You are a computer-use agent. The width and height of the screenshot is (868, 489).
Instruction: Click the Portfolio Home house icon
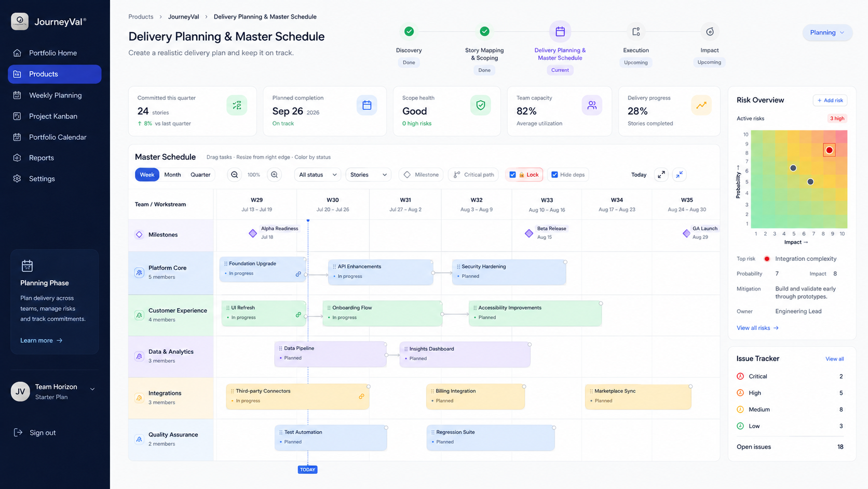[17, 53]
